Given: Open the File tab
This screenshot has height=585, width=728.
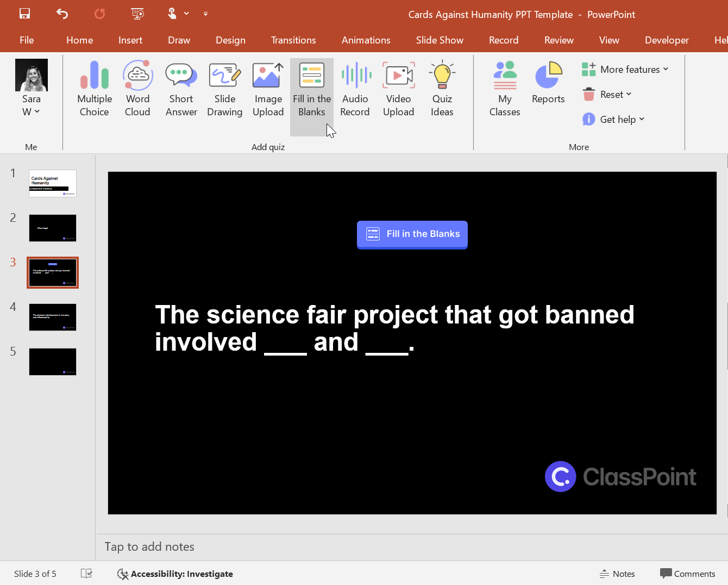Looking at the screenshot, I should pos(27,40).
